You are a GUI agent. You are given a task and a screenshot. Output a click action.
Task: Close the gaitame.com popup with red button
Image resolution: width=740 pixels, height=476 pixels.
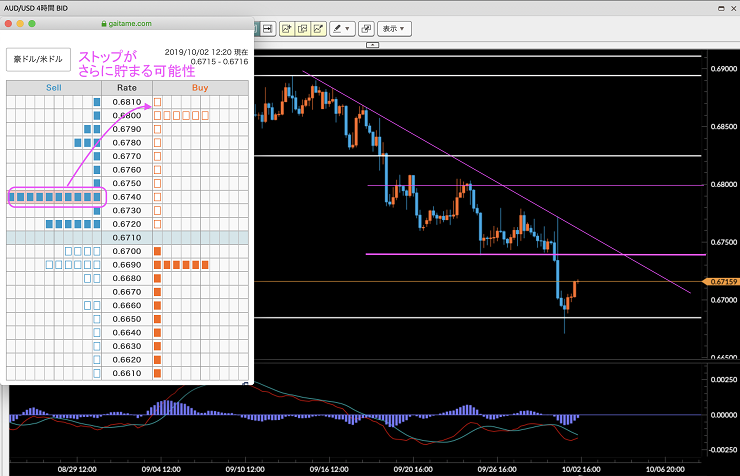click(x=8, y=24)
